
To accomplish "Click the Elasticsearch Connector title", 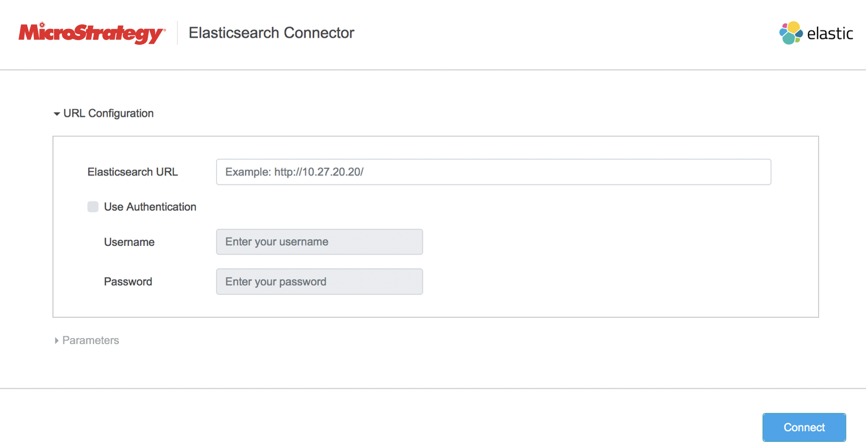I will [271, 33].
